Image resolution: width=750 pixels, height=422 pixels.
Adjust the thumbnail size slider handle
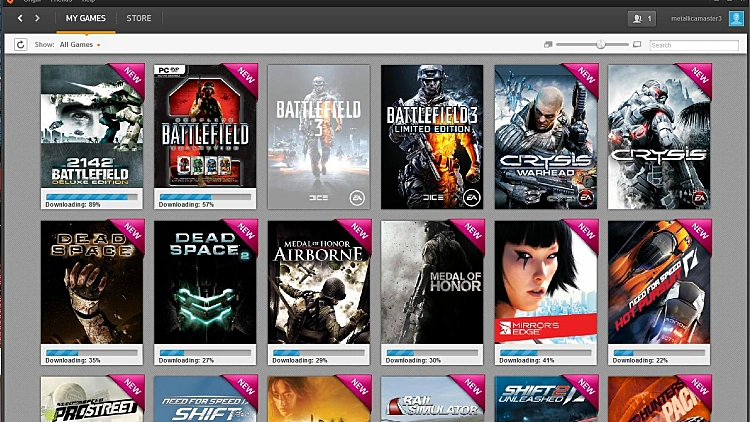(x=600, y=45)
